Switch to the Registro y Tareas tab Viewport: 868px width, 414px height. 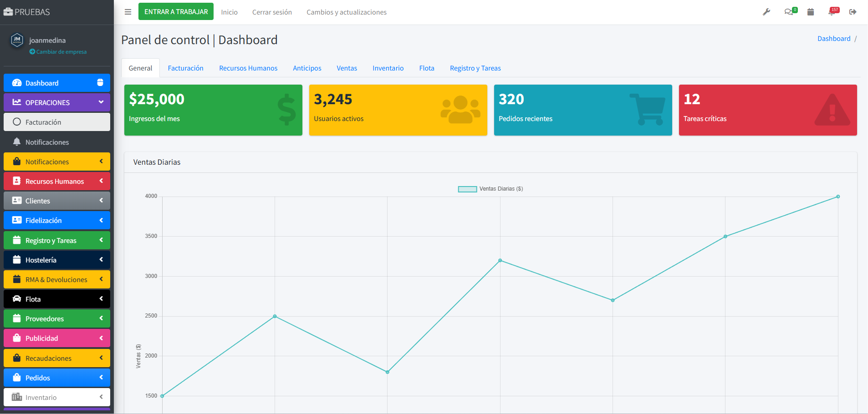475,68
